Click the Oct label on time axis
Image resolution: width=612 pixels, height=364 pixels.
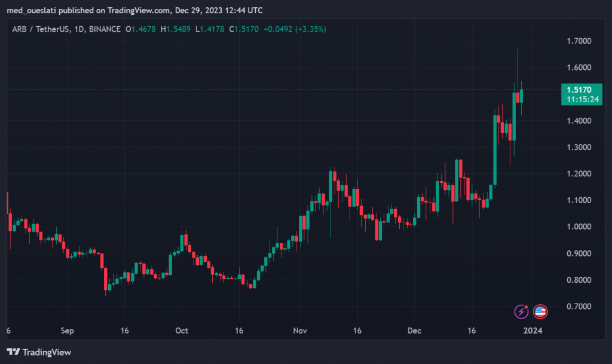click(182, 331)
